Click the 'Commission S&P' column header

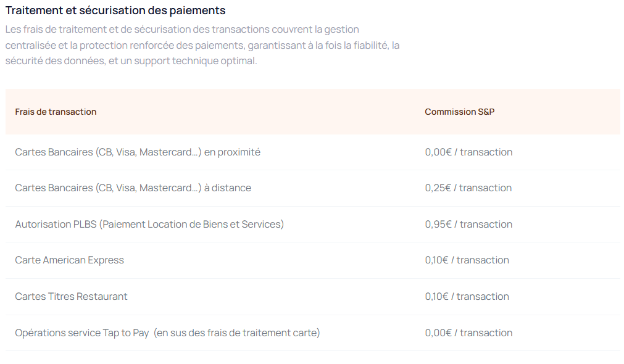tap(459, 112)
